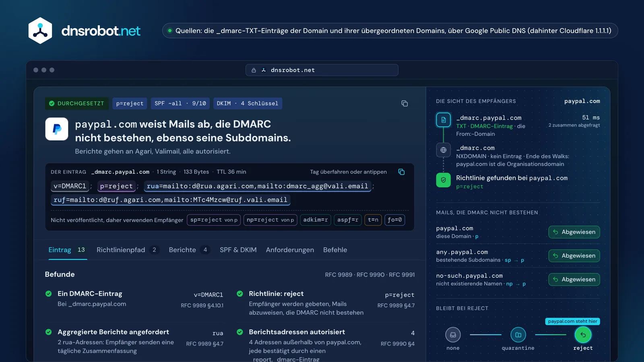Click green check beside Richtlinie: reject
This screenshot has width=644, height=362.
pyautogui.click(x=240, y=294)
